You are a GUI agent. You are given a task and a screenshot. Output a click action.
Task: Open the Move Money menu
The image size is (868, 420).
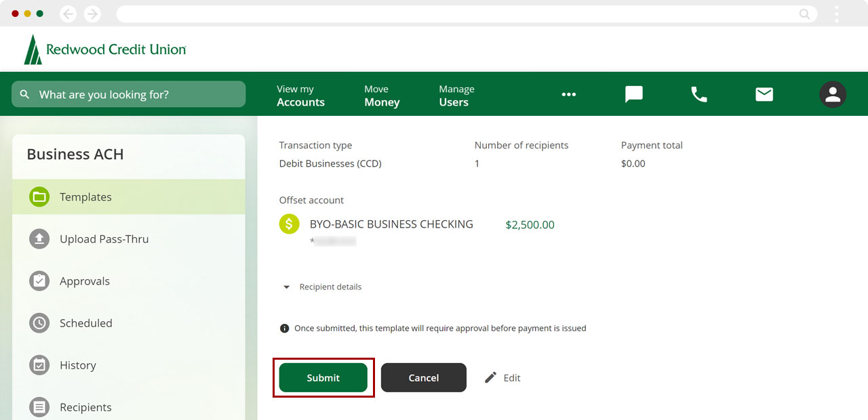pos(382,96)
